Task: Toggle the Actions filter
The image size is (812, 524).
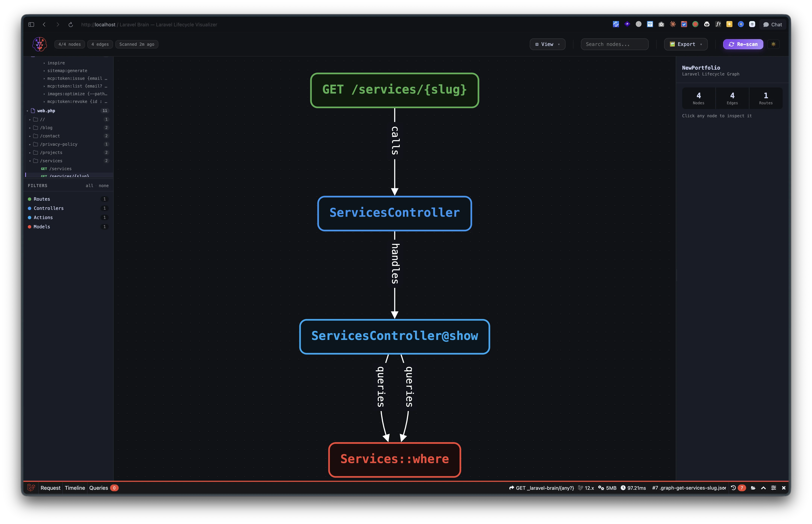Action: pos(68,217)
